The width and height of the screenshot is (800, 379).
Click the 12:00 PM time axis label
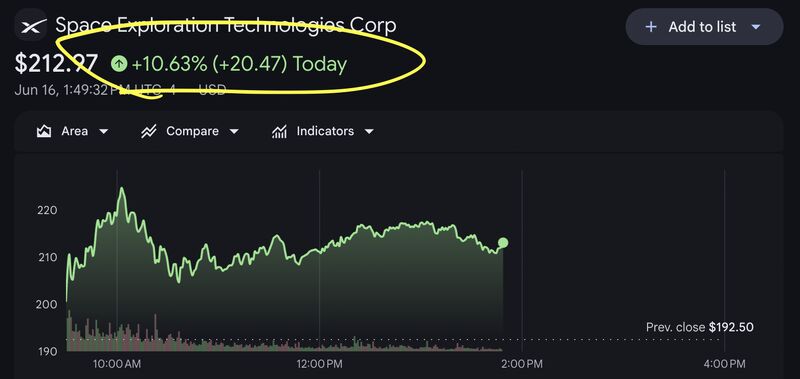coord(318,364)
